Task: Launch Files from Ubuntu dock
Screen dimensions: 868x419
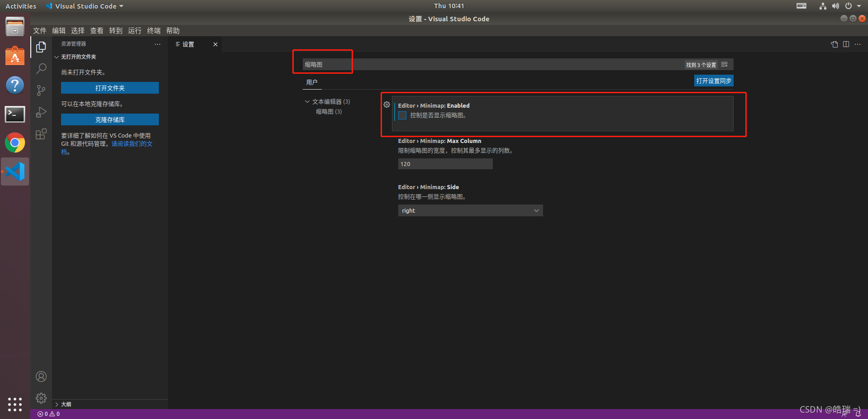Action: (x=15, y=27)
